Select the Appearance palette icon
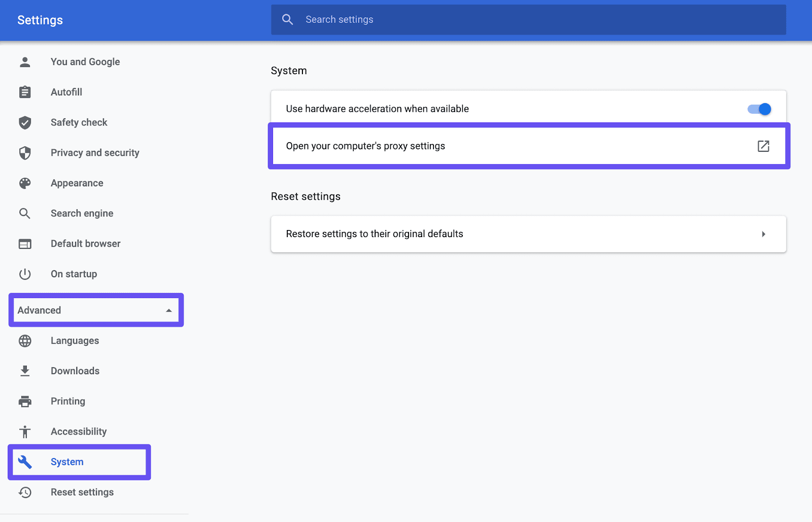This screenshot has height=522, width=812. click(24, 183)
